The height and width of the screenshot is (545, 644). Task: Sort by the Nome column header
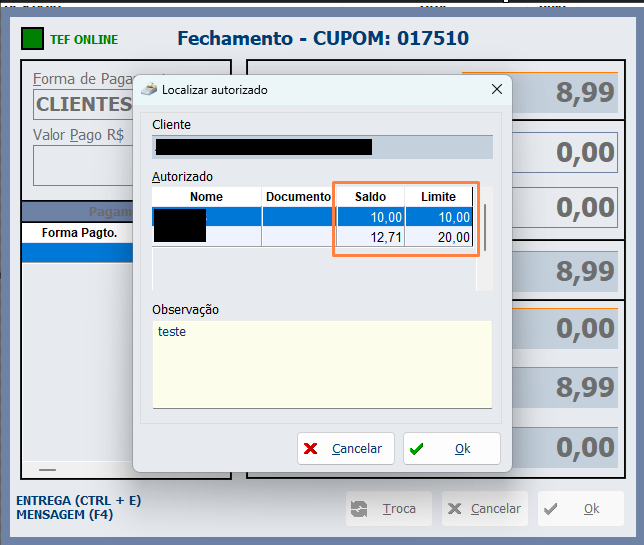[x=206, y=197]
